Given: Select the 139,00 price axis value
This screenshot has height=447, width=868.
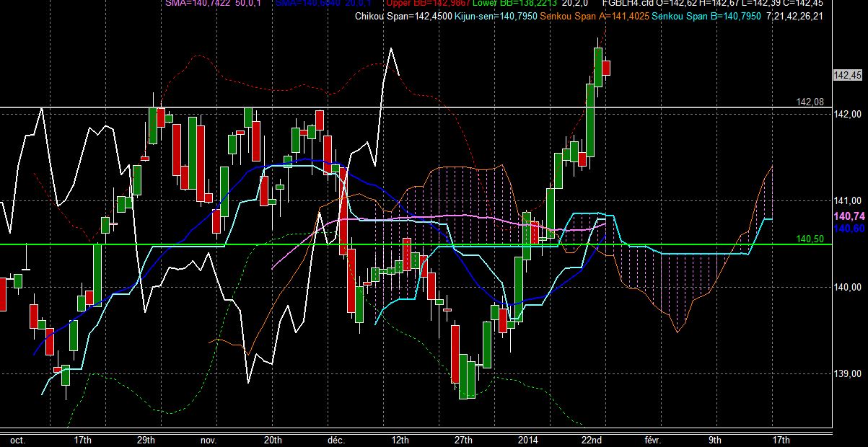Looking at the screenshot, I should click(x=849, y=374).
